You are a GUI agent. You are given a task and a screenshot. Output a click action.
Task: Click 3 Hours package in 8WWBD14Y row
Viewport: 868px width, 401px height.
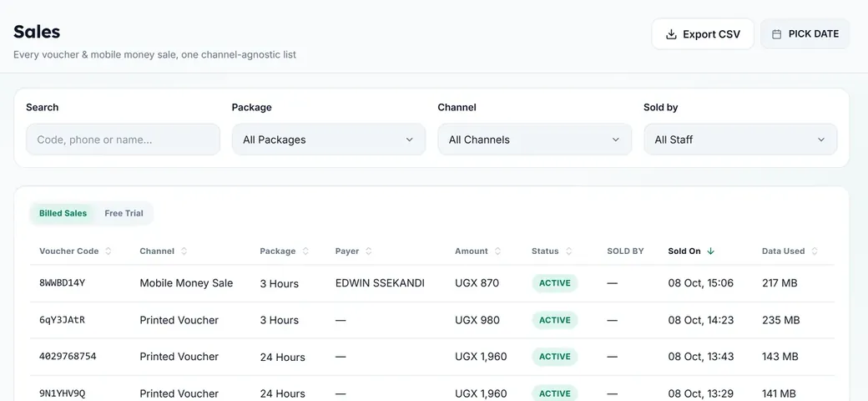point(279,283)
